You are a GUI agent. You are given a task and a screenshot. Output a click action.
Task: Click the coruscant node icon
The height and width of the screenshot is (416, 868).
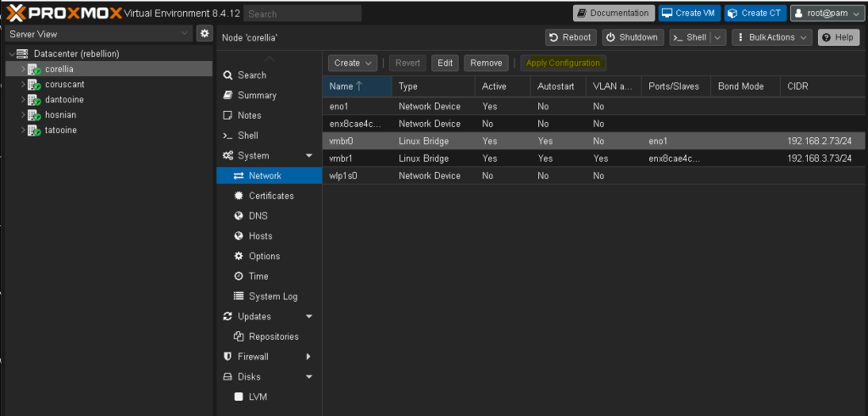click(x=35, y=85)
